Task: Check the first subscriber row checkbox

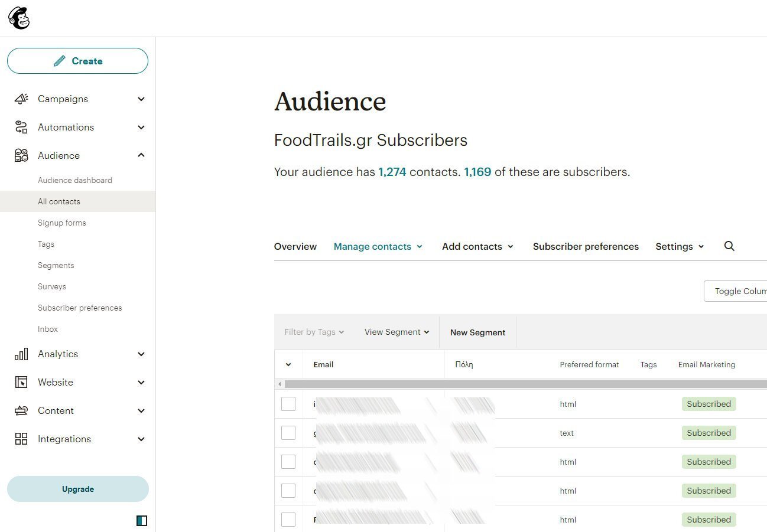Action: coord(288,404)
